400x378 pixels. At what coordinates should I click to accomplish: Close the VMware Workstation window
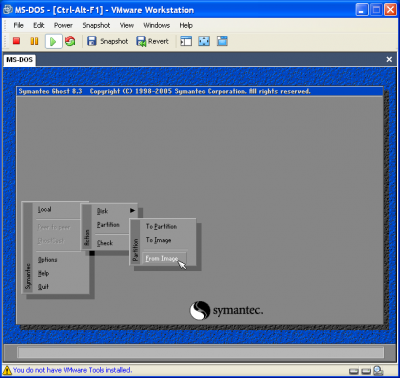(x=390, y=10)
